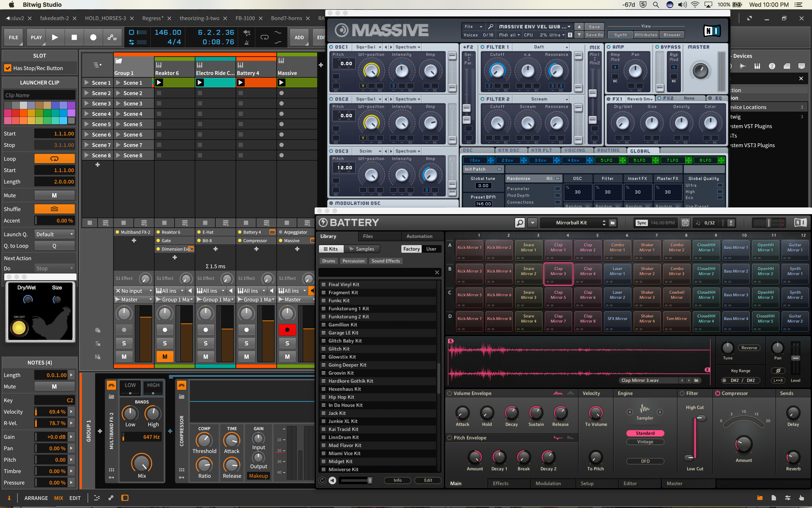Click Battery kit folder icon next to Mirrorball Kit
Image resolution: width=812 pixels, height=508 pixels.
click(612, 223)
